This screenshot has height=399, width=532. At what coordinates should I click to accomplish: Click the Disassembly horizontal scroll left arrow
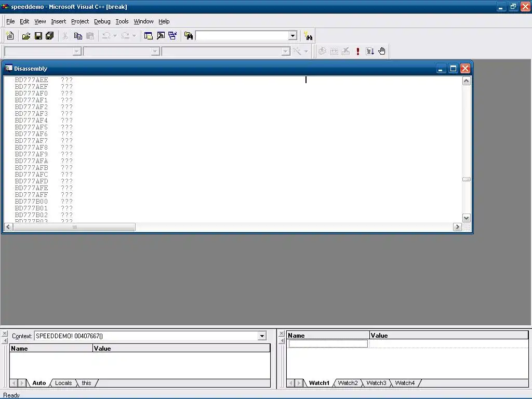coord(8,227)
